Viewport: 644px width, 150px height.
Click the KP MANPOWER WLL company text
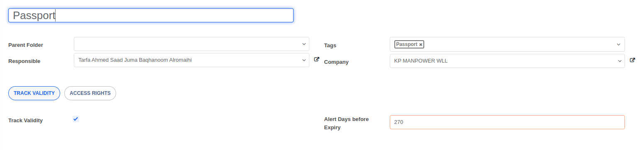click(x=421, y=61)
